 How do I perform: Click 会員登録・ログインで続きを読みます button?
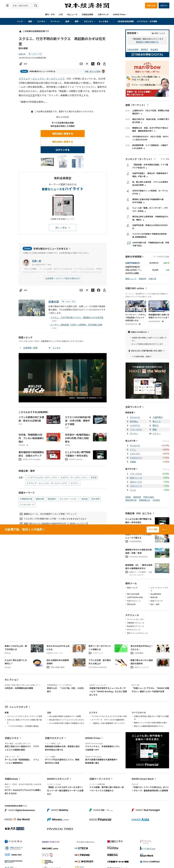[62, 279]
